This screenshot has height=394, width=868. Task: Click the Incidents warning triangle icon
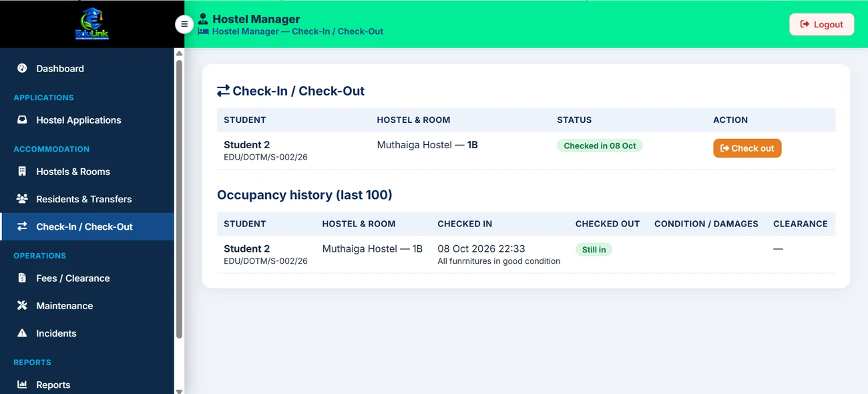pos(22,333)
